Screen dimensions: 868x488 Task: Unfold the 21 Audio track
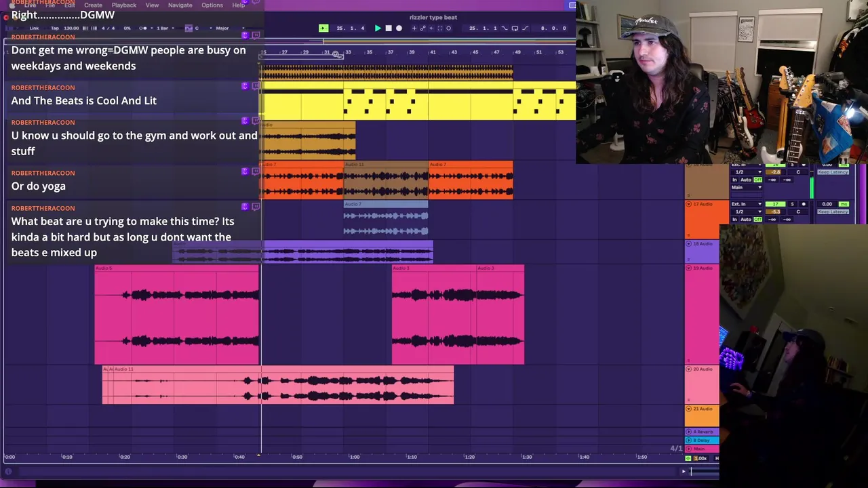click(689, 409)
